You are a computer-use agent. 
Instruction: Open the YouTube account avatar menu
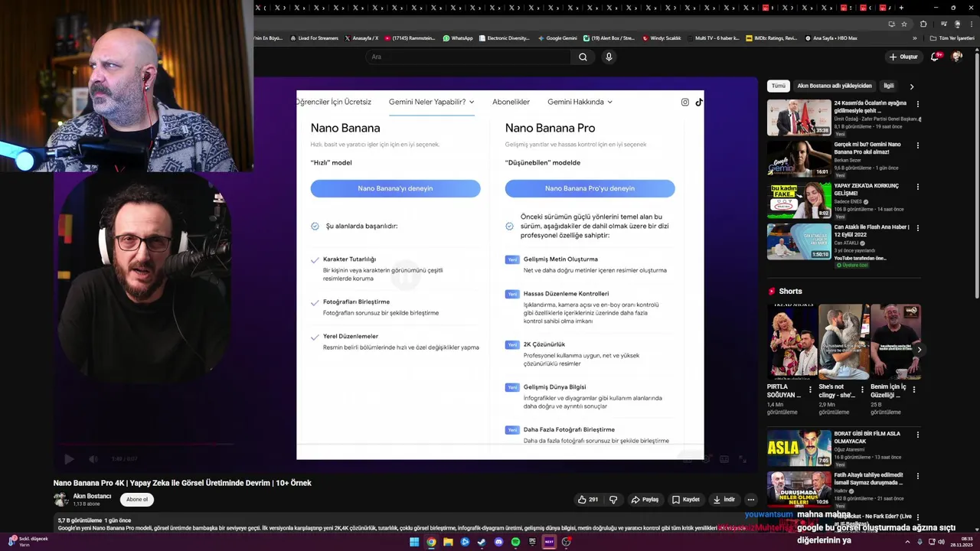[x=957, y=57]
